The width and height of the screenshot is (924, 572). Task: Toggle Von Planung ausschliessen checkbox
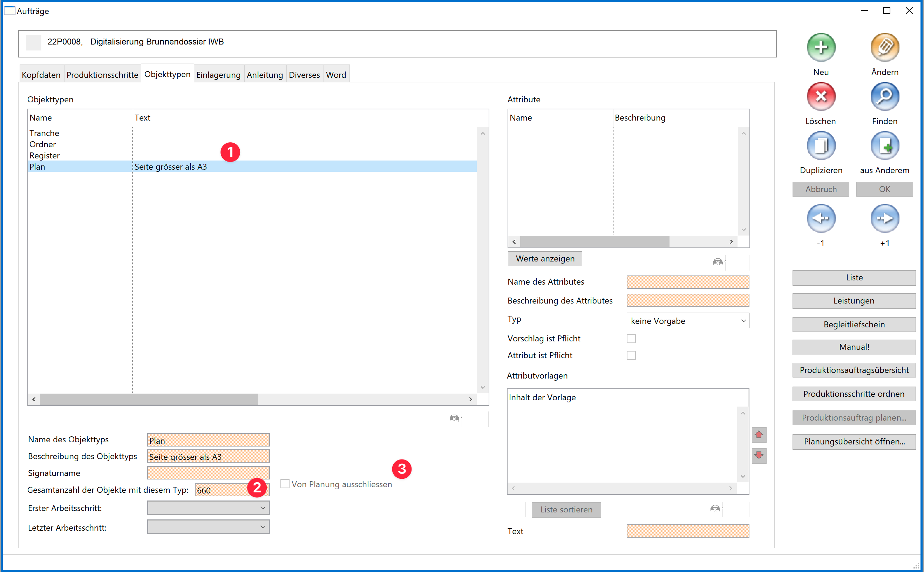285,484
